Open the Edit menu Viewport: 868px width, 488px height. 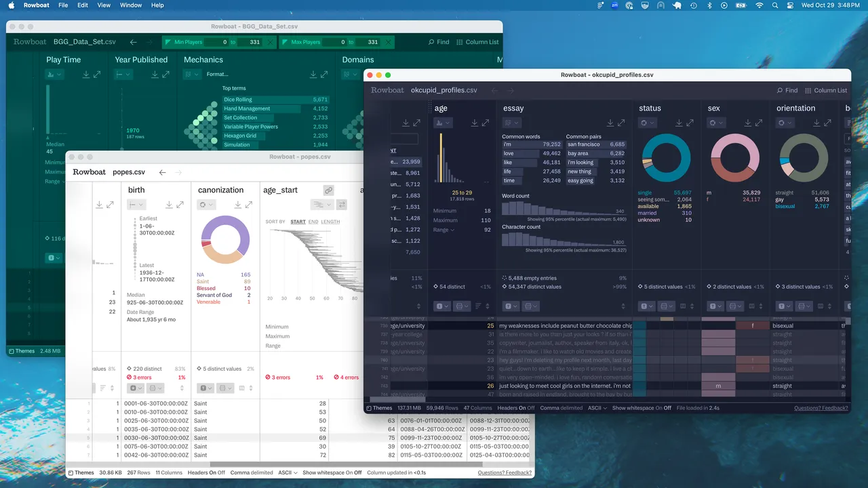pyautogui.click(x=83, y=5)
